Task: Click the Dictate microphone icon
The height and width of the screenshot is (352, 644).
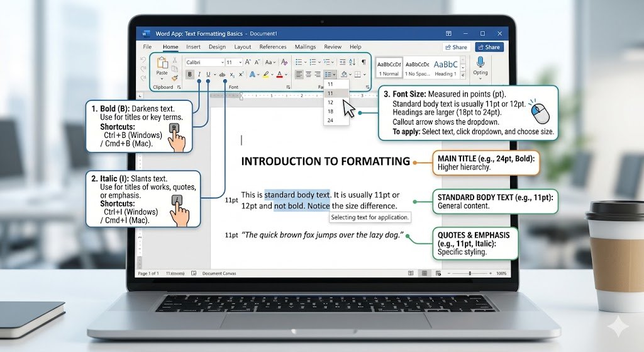Action: 480,62
